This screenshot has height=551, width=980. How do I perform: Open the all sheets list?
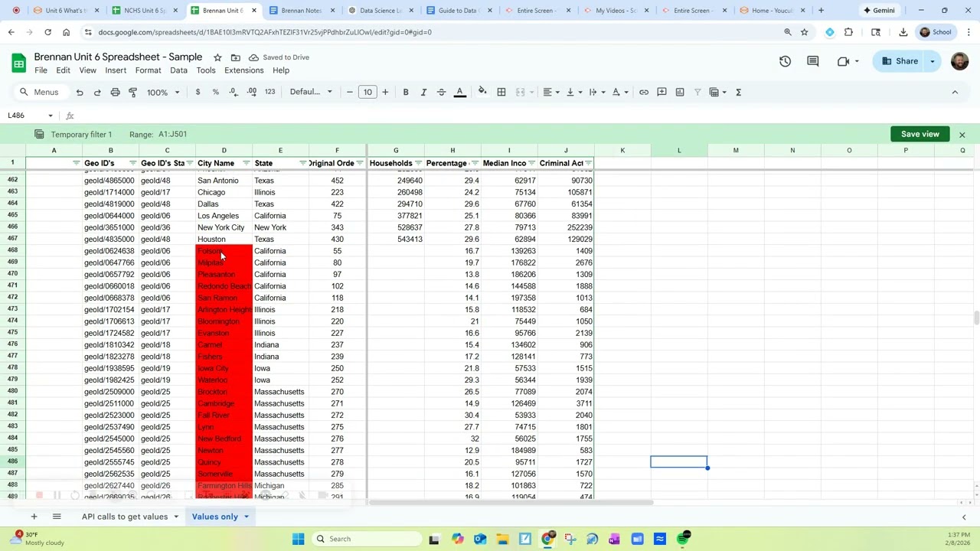(57, 517)
